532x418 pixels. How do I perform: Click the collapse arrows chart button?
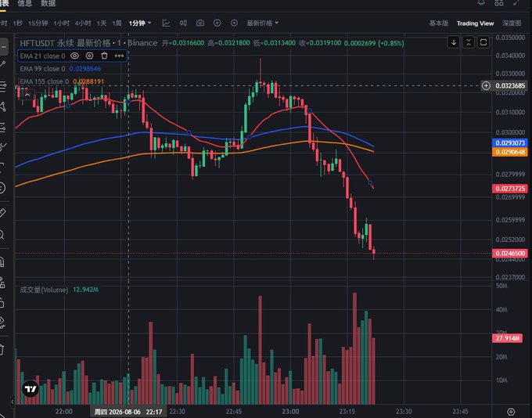469,42
